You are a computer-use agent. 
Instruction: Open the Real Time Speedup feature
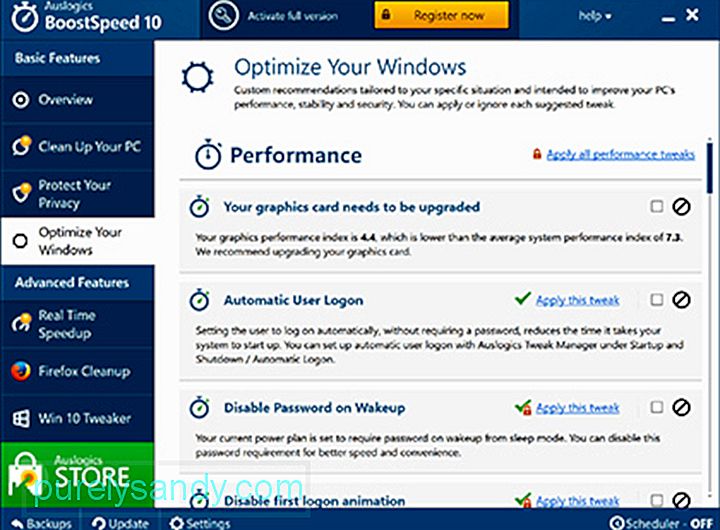coord(78,324)
